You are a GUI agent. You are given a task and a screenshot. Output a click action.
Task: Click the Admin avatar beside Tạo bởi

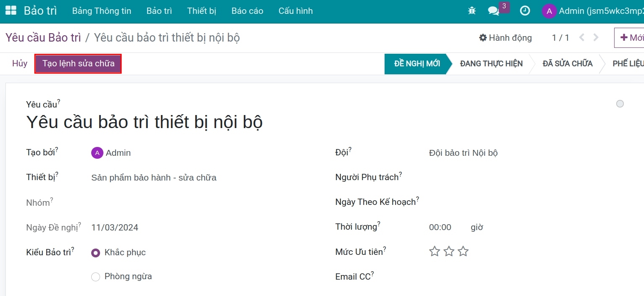pyautogui.click(x=97, y=153)
